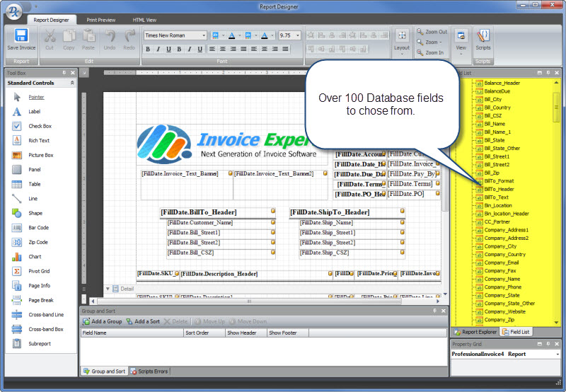Select the Report Designer tab

click(x=51, y=21)
